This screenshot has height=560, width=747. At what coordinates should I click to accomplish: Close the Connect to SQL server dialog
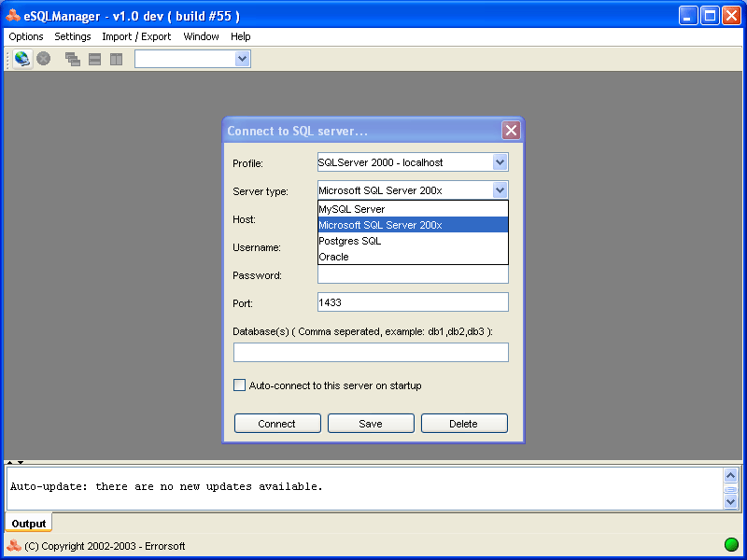[511, 131]
